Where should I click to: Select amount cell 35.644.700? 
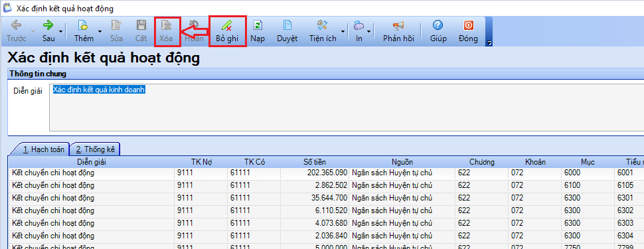(x=315, y=198)
